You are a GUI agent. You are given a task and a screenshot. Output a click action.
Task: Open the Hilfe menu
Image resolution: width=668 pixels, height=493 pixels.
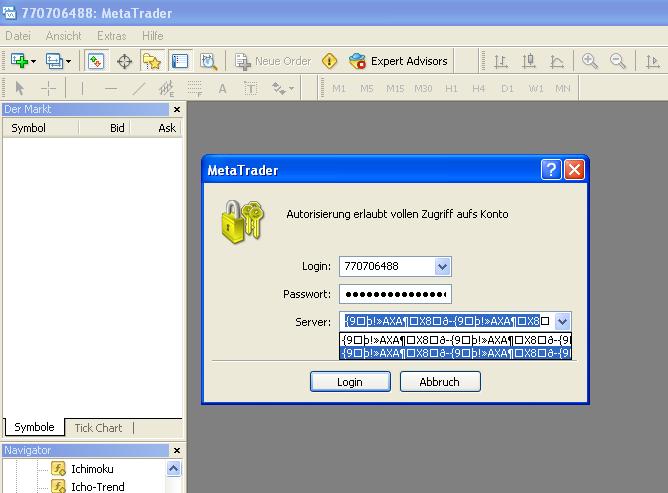pyautogui.click(x=153, y=36)
